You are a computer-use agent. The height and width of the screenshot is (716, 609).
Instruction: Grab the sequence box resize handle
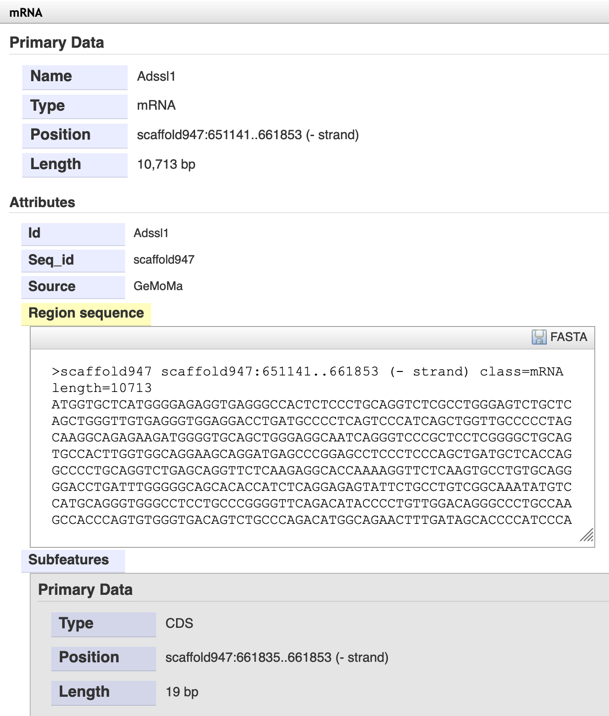[586, 536]
